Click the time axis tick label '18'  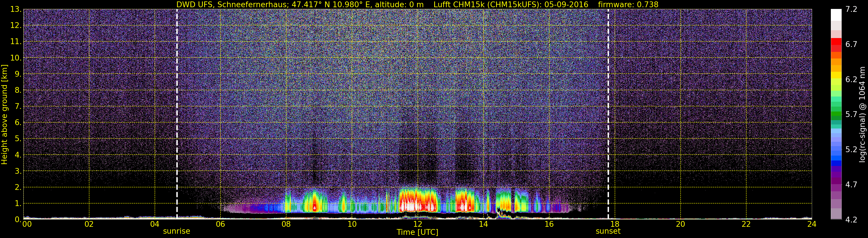(614, 224)
